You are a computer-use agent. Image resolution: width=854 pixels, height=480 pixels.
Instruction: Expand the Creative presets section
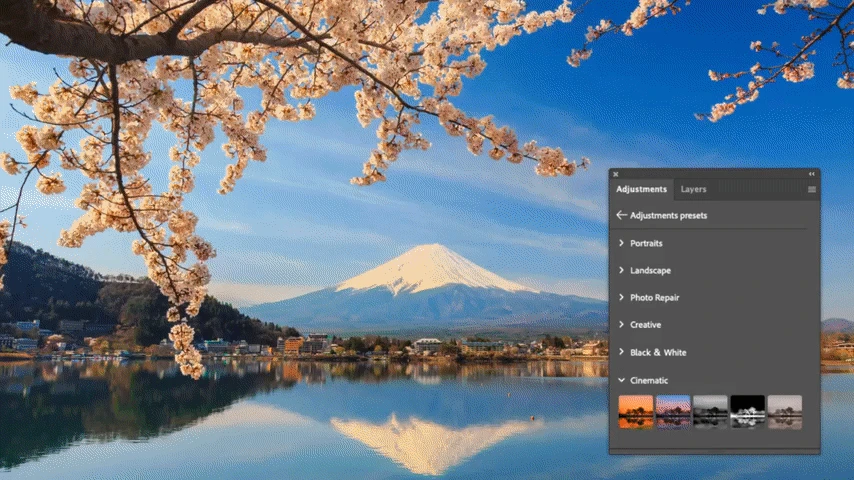645,325
